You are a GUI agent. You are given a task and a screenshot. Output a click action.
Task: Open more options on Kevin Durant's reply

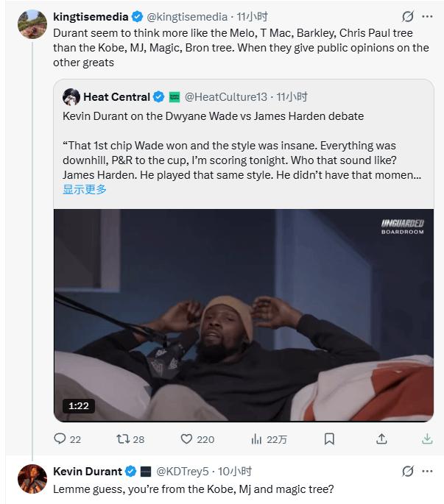click(x=427, y=471)
